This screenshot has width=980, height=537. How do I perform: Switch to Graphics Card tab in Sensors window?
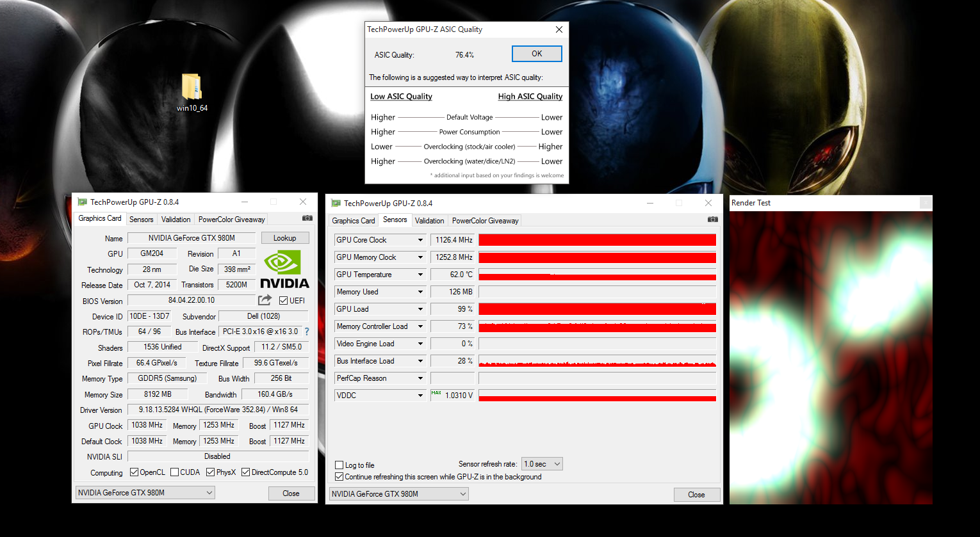(x=354, y=221)
